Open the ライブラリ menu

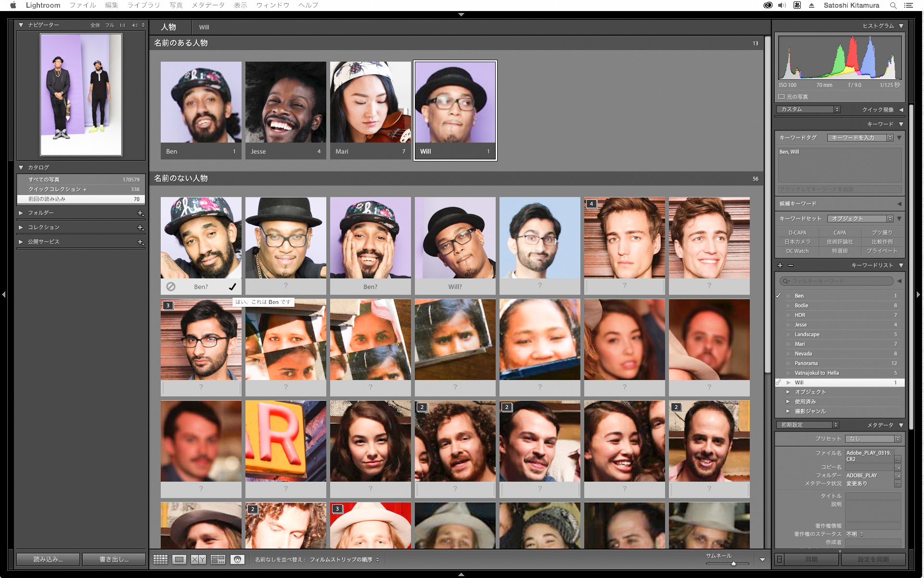(x=143, y=5)
